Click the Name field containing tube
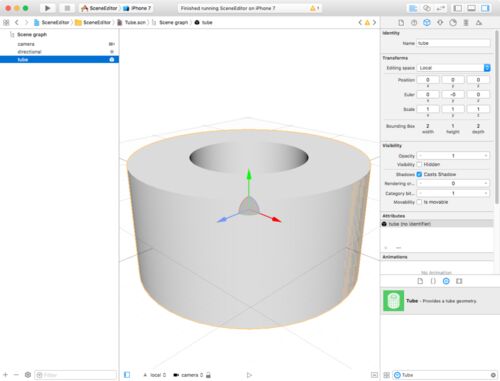Screen dimensions: 500x381 (x=453, y=43)
